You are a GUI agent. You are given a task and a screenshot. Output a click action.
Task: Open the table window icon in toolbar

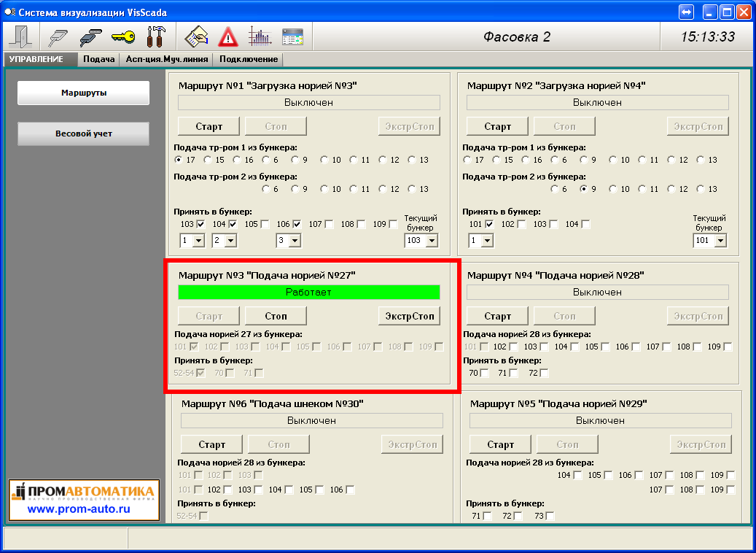tap(292, 36)
